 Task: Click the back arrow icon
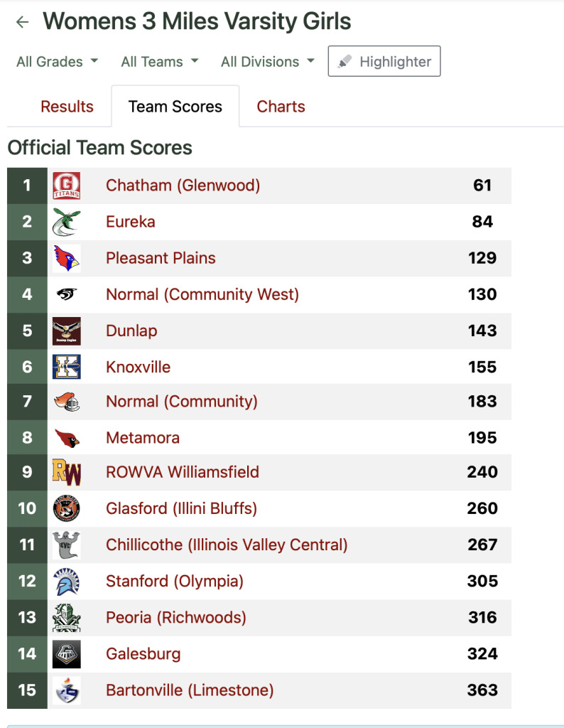click(23, 22)
